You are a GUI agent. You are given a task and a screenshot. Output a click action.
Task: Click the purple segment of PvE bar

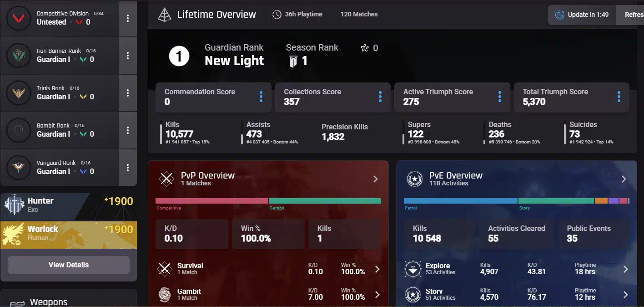click(x=614, y=201)
